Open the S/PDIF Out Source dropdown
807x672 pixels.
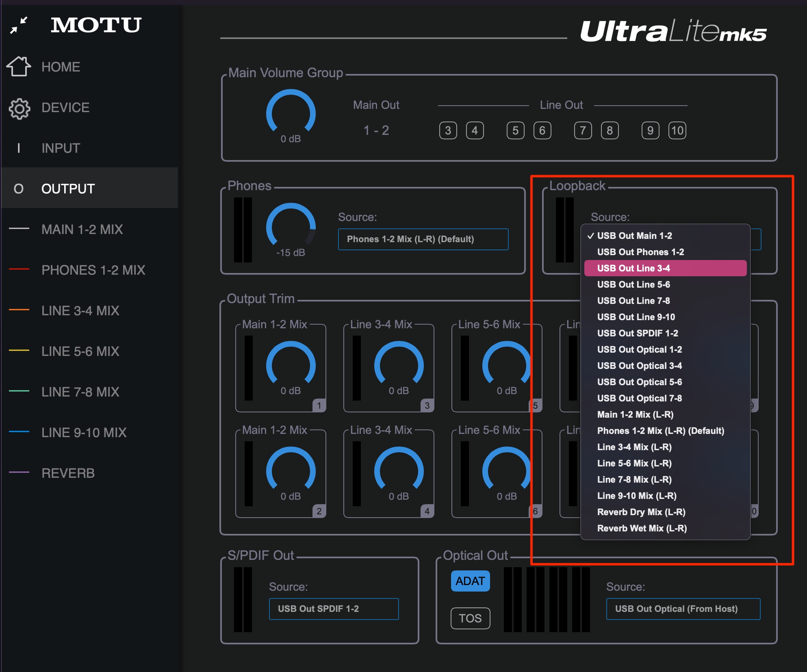click(334, 609)
